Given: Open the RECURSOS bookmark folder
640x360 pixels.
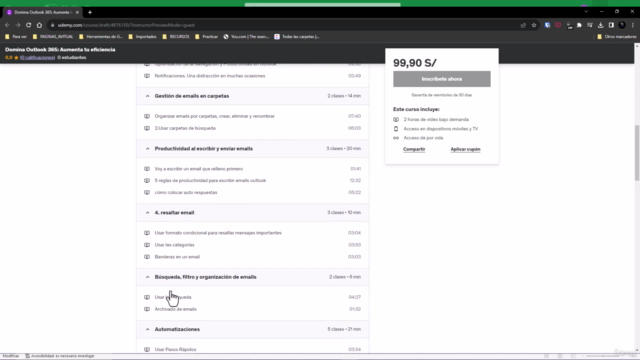Looking at the screenshot, I should point(176,37).
